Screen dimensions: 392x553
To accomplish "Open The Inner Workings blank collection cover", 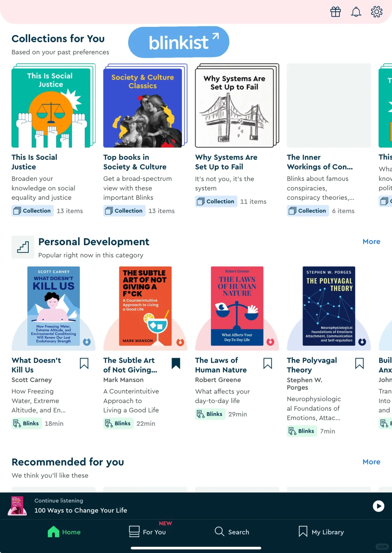I will (329, 106).
